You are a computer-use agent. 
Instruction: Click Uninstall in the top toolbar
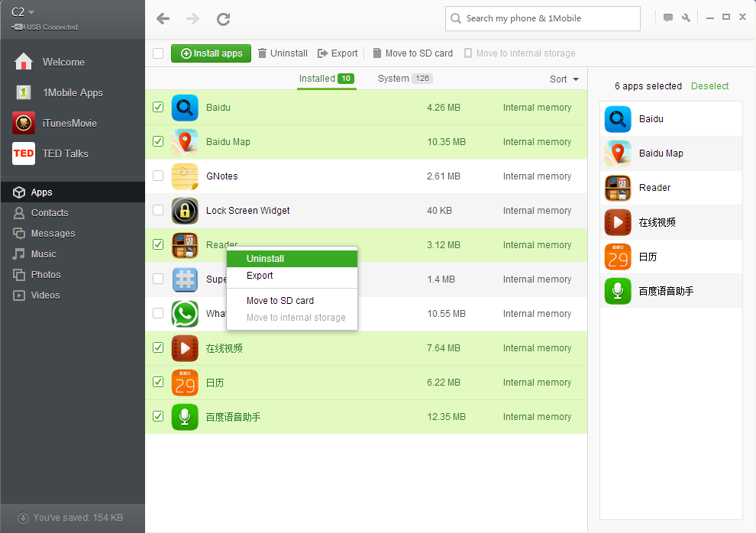pyautogui.click(x=283, y=53)
